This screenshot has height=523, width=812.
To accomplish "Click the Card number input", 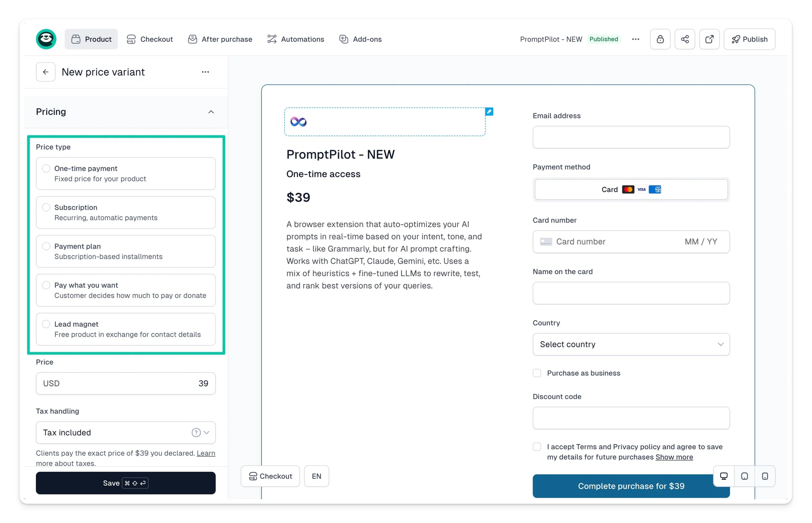I will point(631,241).
